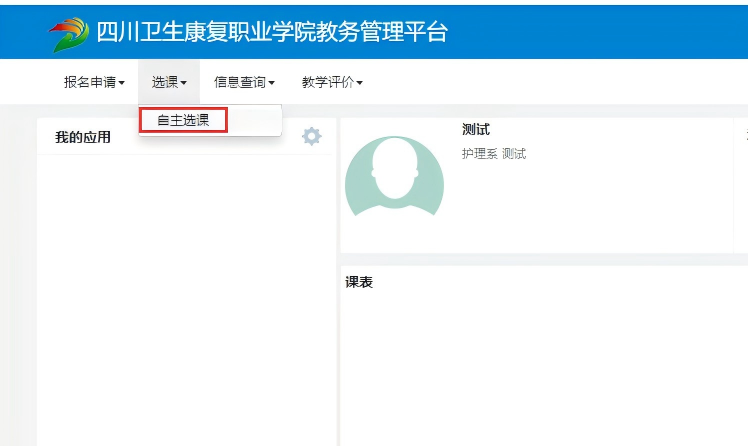The height and width of the screenshot is (446, 748).
Task: Click the college logo icon in header
Action: [x=68, y=33]
